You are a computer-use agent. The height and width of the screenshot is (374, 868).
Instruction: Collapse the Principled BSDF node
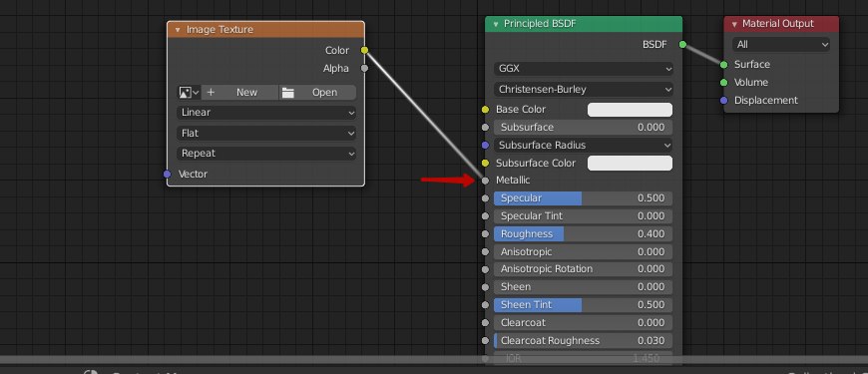[495, 24]
